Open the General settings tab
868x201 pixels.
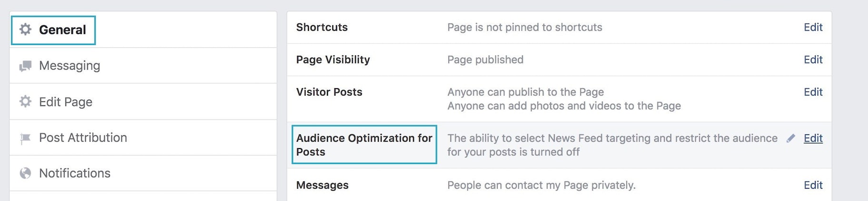(x=62, y=30)
